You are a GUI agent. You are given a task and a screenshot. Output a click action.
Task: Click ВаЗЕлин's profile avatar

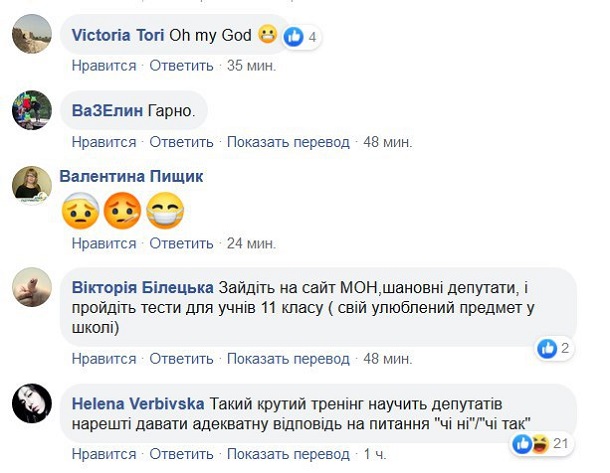[x=32, y=110]
